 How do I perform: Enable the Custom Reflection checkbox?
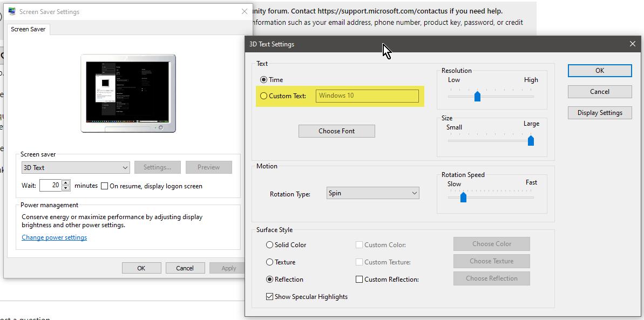(x=359, y=280)
